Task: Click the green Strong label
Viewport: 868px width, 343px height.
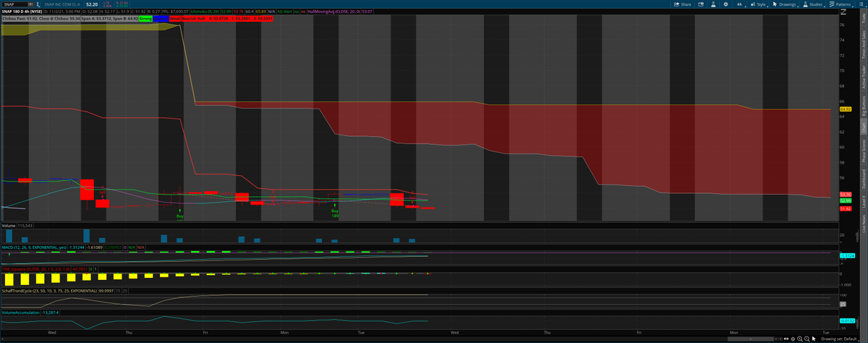Action: (x=145, y=19)
